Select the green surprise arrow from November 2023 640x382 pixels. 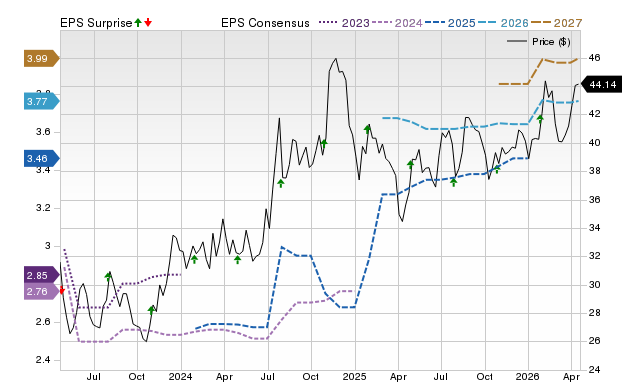(151, 310)
